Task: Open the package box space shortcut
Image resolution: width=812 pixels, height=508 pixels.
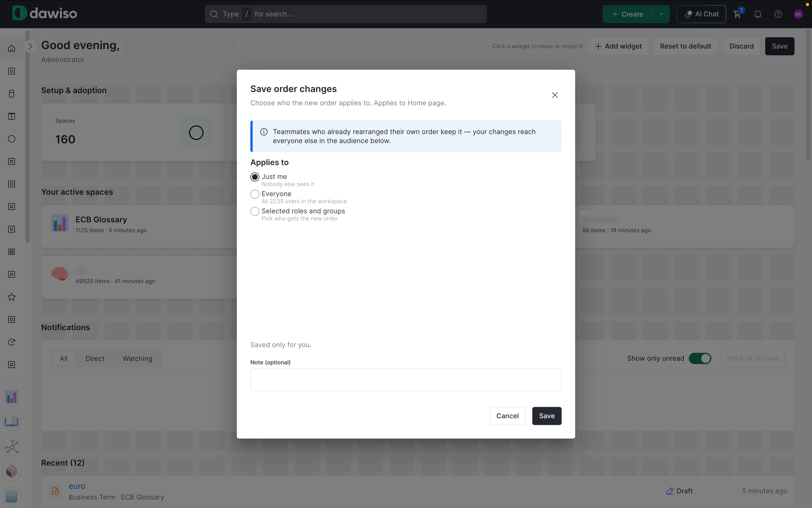Action: click(x=12, y=471)
